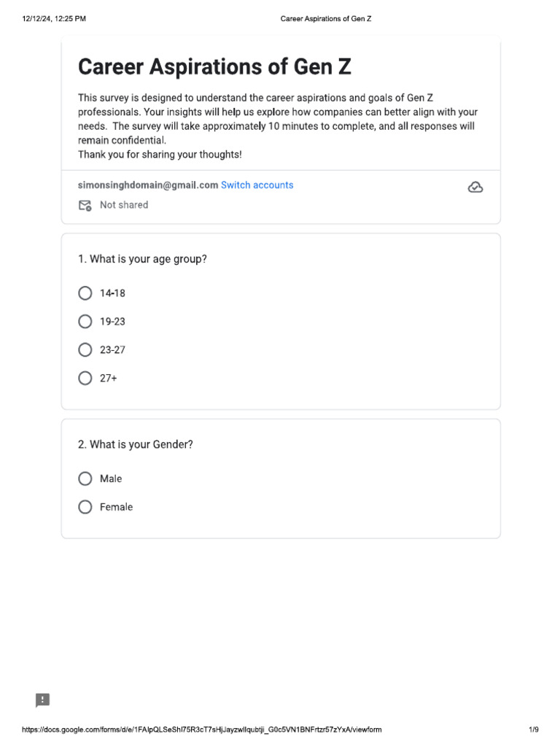Click the cloud saved status icon
This screenshot has height=747, width=560.
475,187
